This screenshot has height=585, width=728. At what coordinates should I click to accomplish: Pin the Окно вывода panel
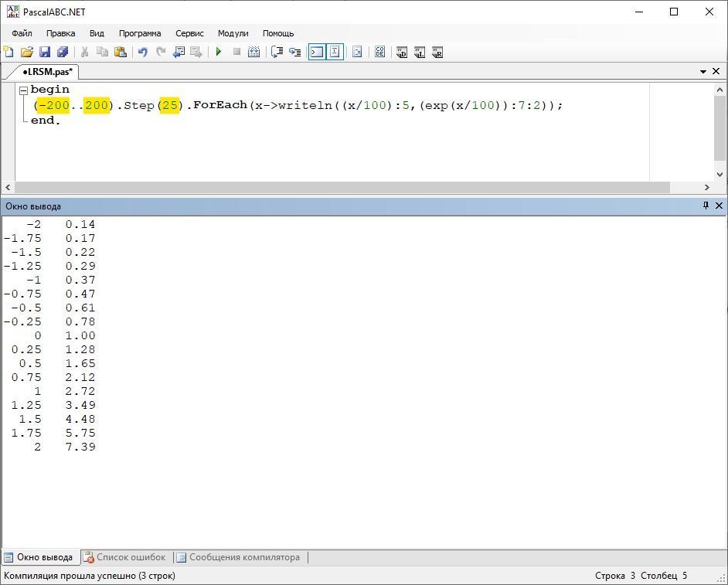click(x=706, y=206)
